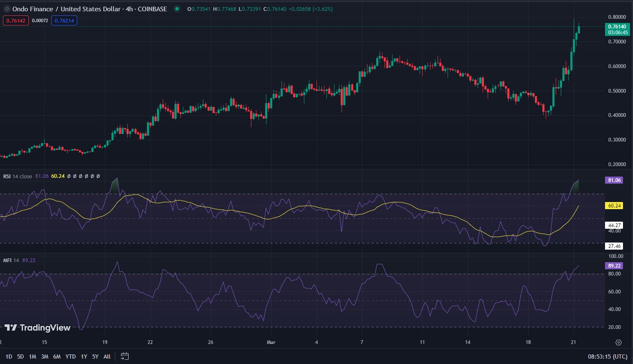Select the YTD time range
Screen dimensions: 633x364
click(x=71, y=356)
